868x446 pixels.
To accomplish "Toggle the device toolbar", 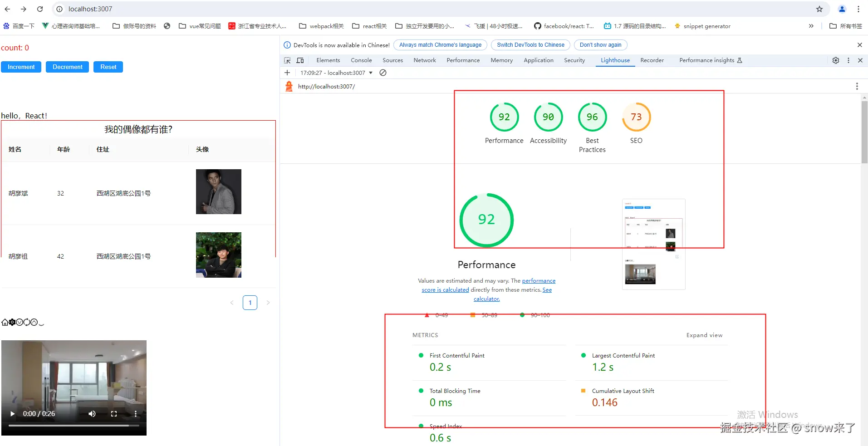I will coord(300,60).
